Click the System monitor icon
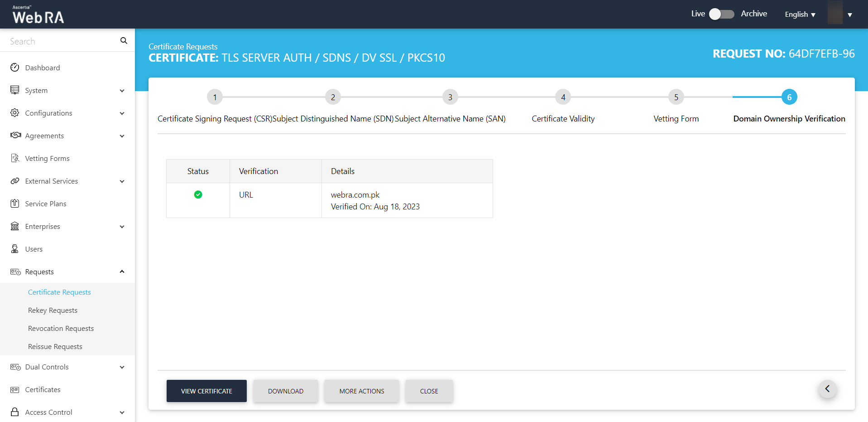 tap(15, 90)
